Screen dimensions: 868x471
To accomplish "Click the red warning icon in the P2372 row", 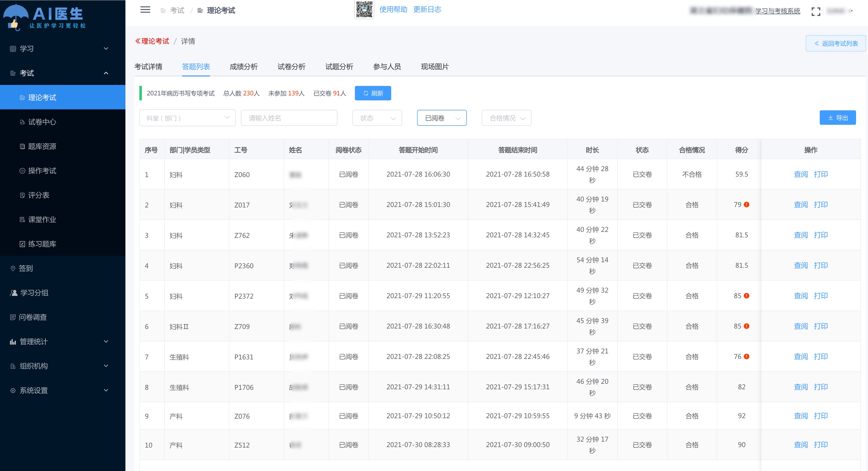I will [x=746, y=296].
